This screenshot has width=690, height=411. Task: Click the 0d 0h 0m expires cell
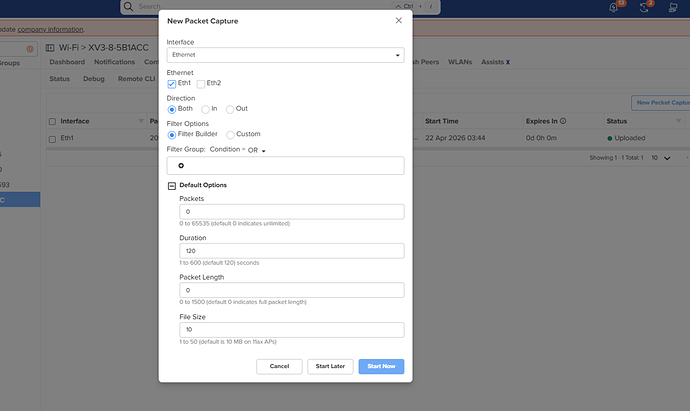click(x=541, y=138)
